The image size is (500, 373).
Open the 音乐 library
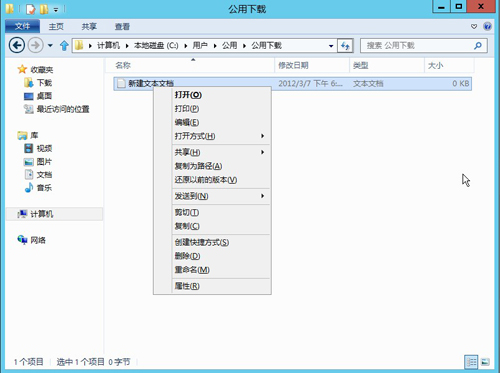point(39,188)
